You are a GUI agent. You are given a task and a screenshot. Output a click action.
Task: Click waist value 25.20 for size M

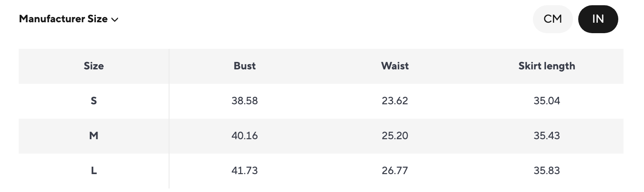[395, 136]
